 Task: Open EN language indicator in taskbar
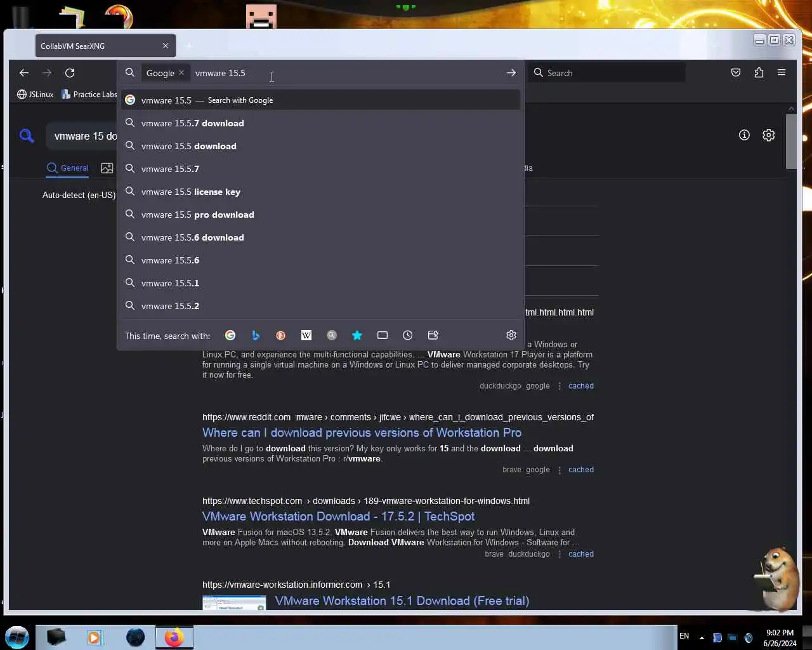(684, 635)
